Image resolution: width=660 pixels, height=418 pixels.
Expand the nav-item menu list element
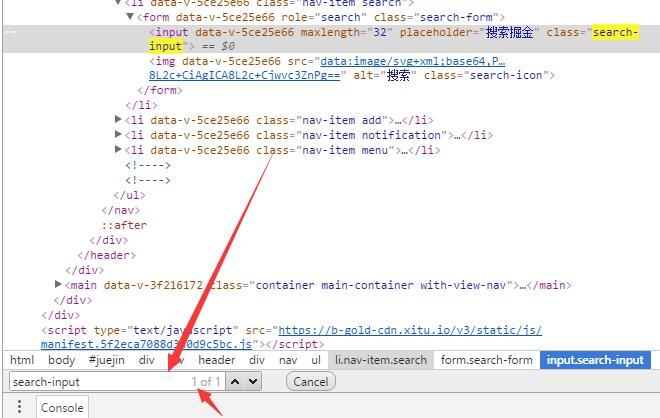pos(118,149)
